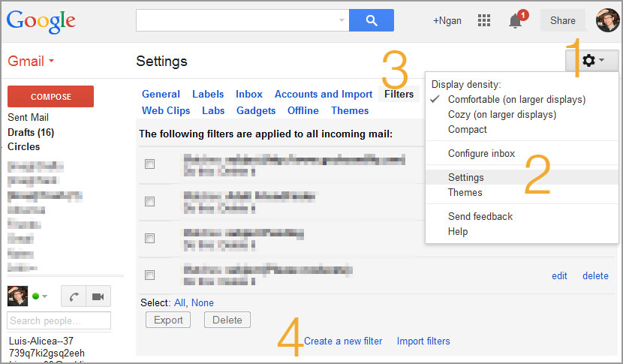Click the delete link for last filter
This screenshot has width=623, height=364.
(x=595, y=275)
